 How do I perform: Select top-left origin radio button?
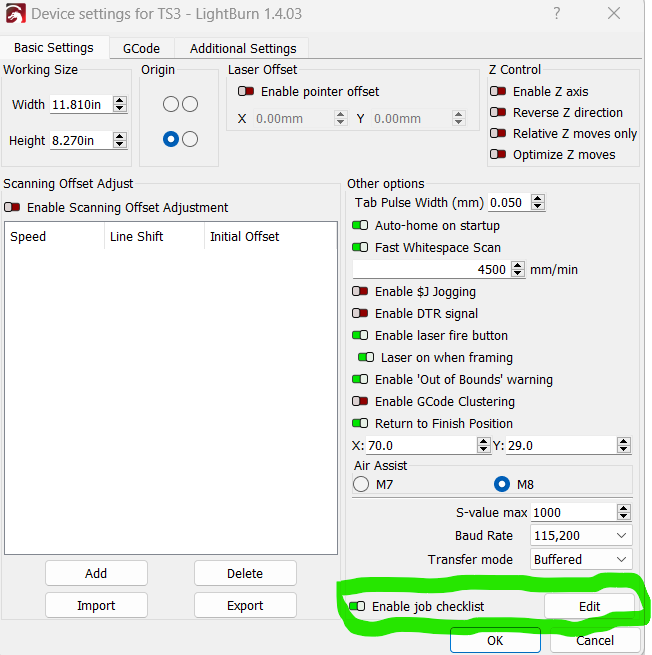click(171, 104)
